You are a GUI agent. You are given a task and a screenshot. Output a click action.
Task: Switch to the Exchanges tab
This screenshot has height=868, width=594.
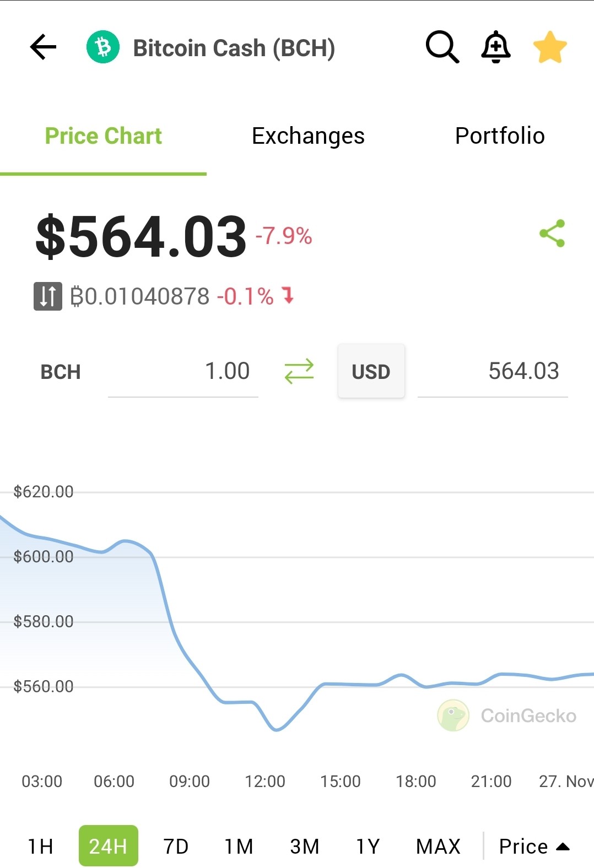click(x=308, y=136)
